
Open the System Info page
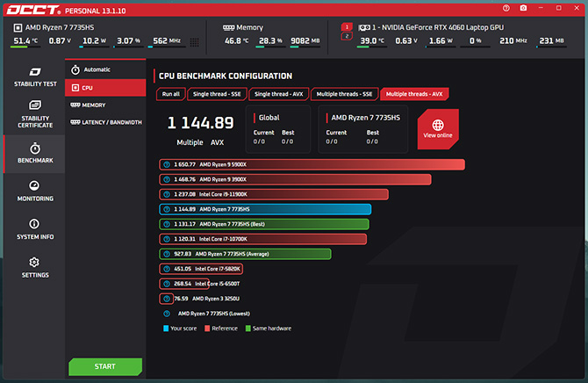pos(35,229)
